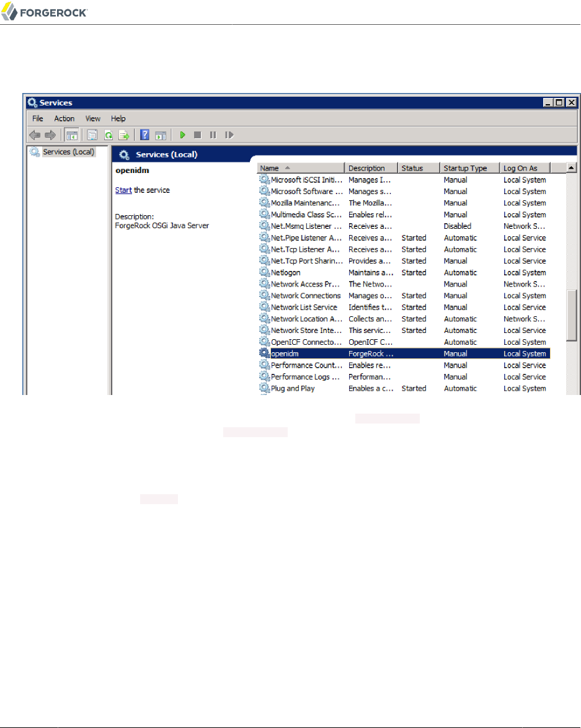Select the OpenICF Connector service row
Viewport: 581px width, 728px height.
click(404, 342)
